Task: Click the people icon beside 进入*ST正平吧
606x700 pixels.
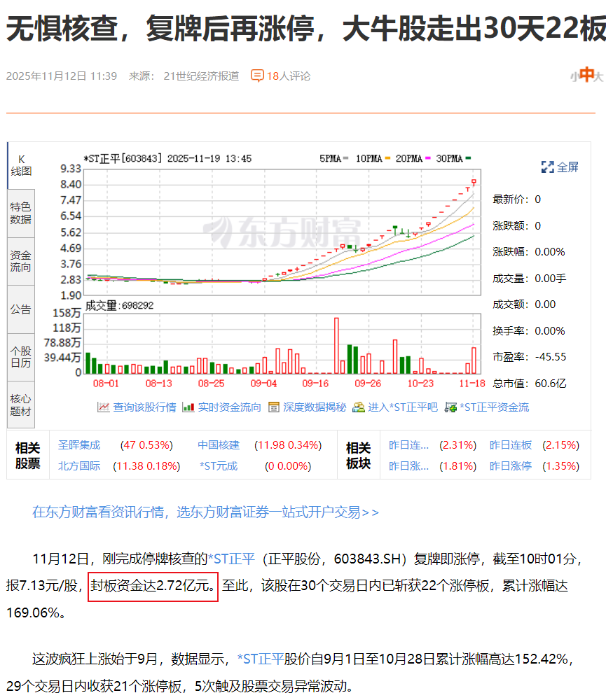Action: tap(359, 407)
